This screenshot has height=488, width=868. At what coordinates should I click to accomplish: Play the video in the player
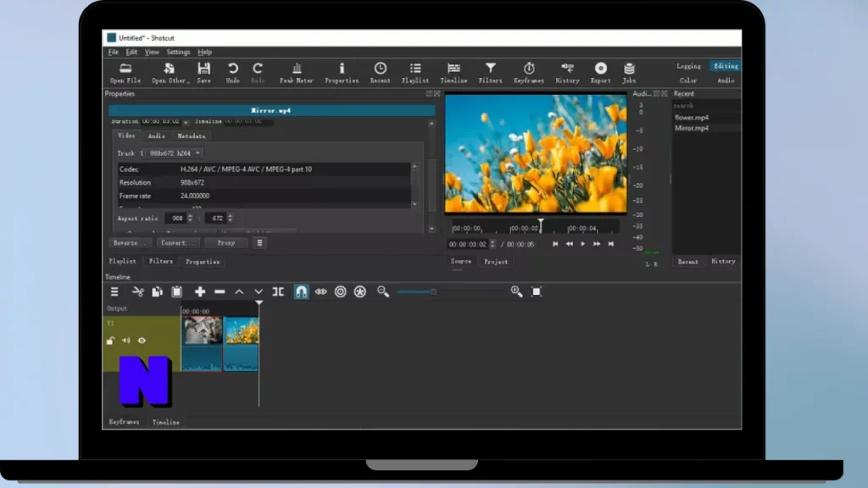click(x=583, y=244)
